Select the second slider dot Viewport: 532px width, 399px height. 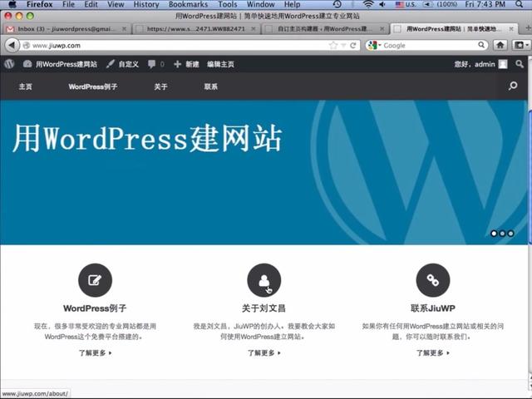click(502, 234)
